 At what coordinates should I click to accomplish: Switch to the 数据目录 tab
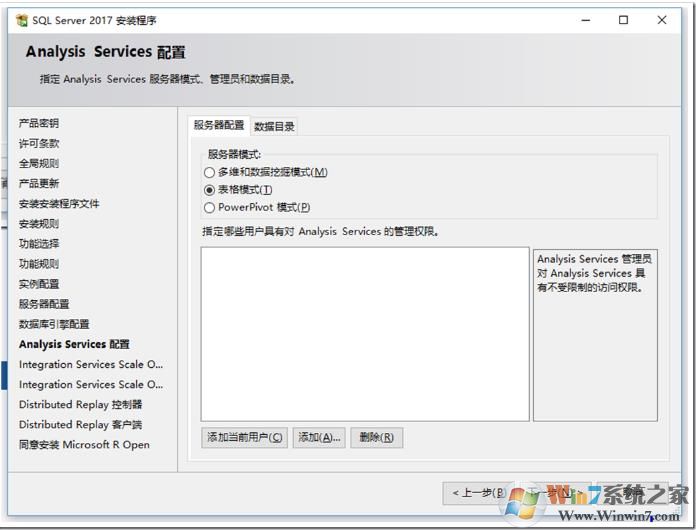pos(274,127)
